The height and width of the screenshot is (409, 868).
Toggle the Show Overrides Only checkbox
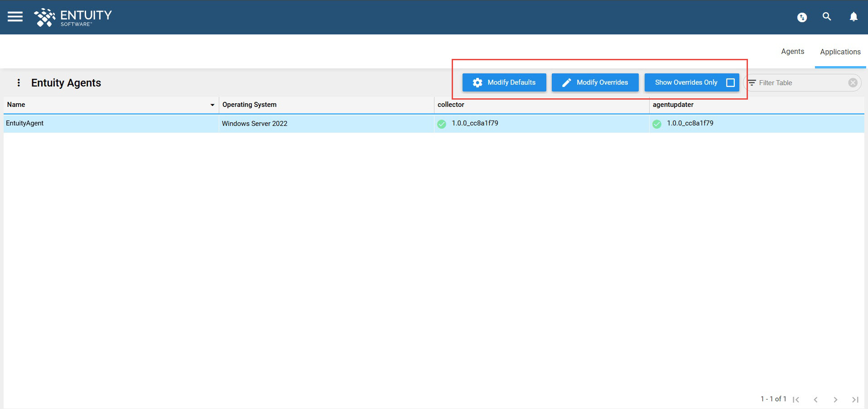pyautogui.click(x=730, y=82)
